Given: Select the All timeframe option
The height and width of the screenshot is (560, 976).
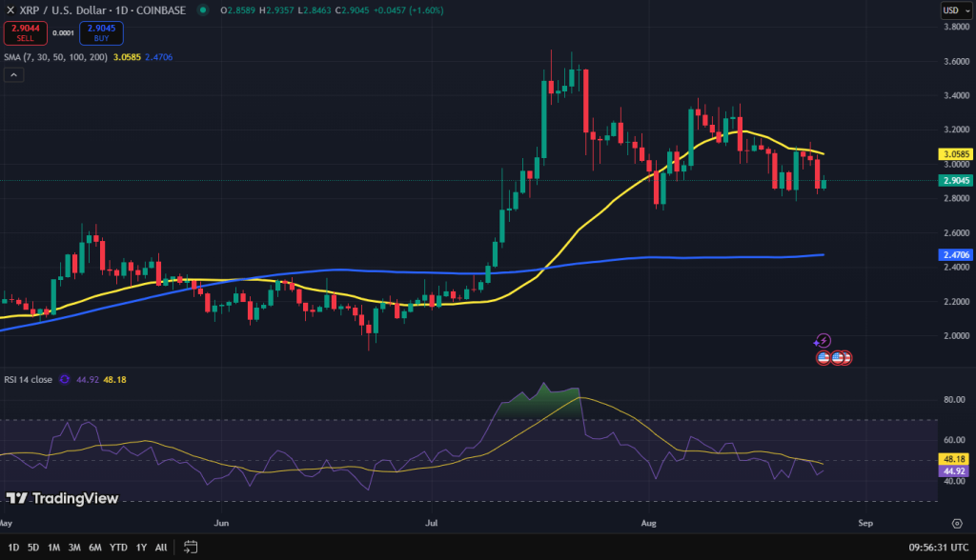Looking at the screenshot, I should (161, 548).
